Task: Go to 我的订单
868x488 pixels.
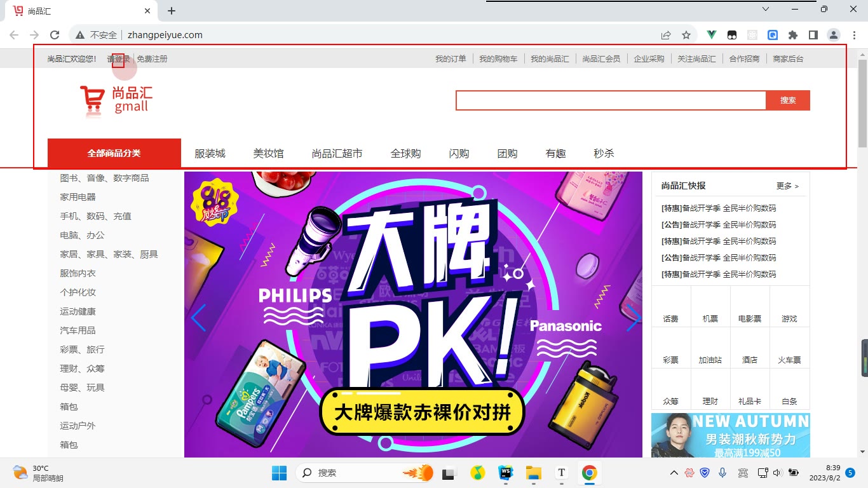Action: click(x=451, y=59)
